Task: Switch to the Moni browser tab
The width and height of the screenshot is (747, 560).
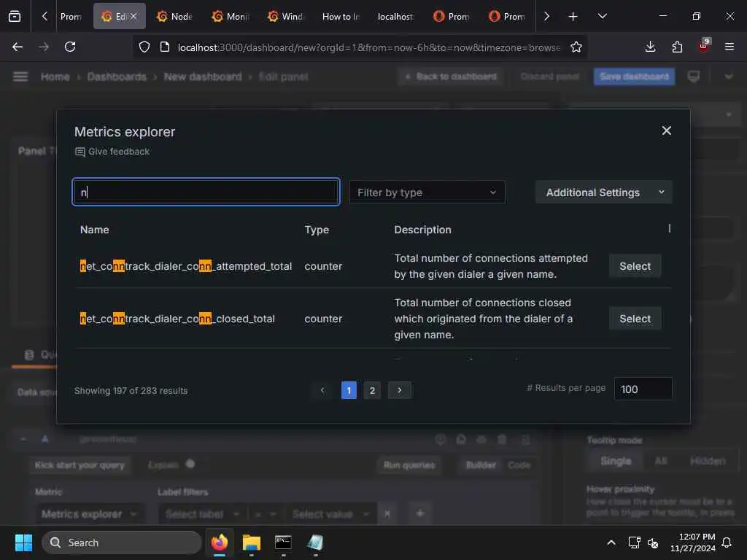Action: 230,16
